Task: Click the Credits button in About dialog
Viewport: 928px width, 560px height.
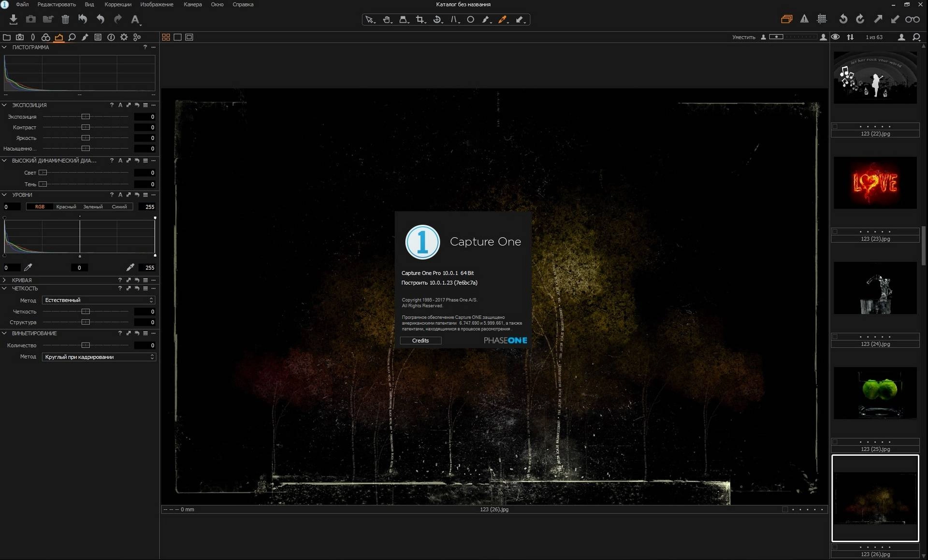Action: pyautogui.click(x=420, y=341)
